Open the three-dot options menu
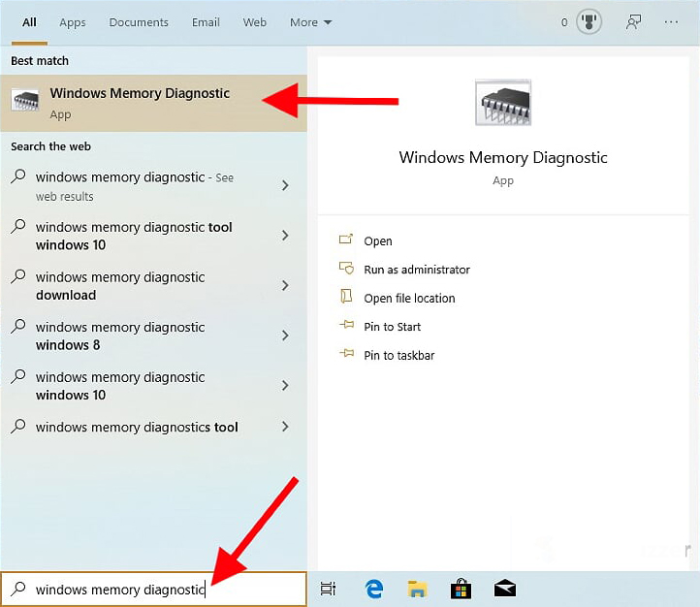The image size is (700, 607). (671, 22)
